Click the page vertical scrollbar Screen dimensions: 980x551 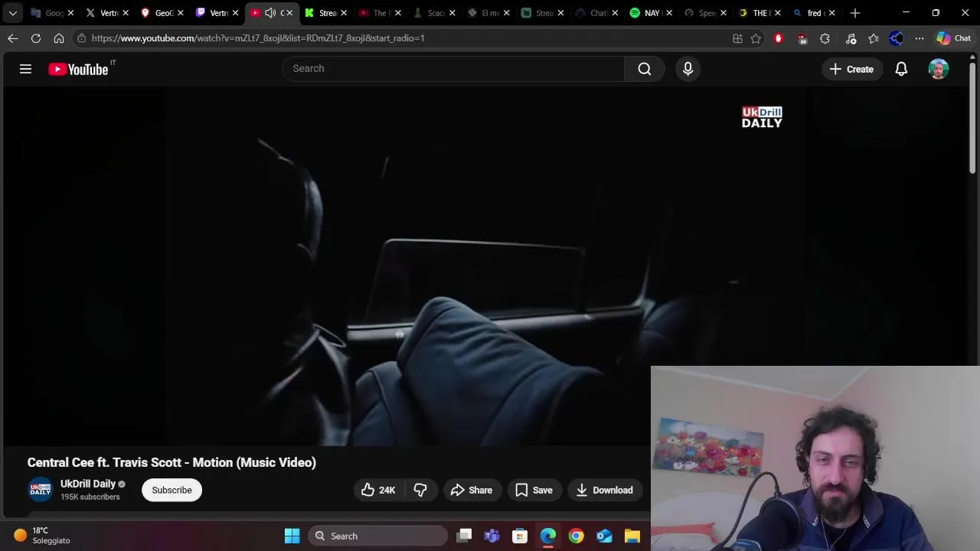click(x=972, y=119)
